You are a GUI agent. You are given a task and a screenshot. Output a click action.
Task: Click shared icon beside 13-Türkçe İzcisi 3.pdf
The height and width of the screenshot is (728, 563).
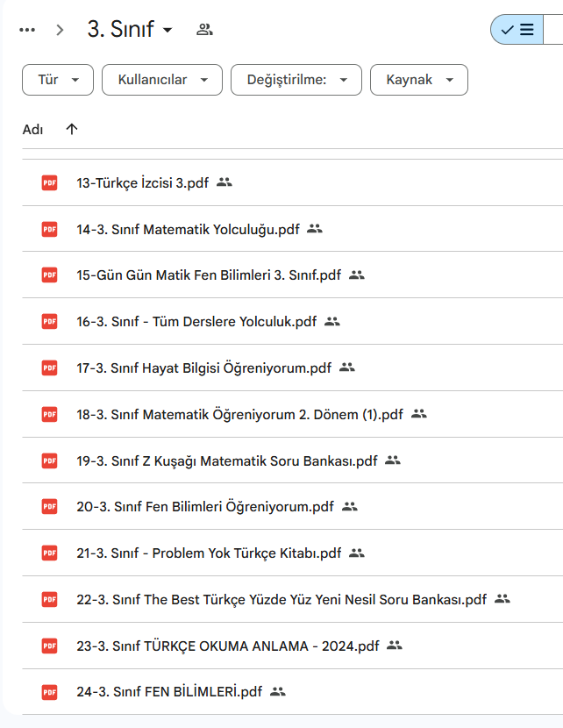[224, 182]
